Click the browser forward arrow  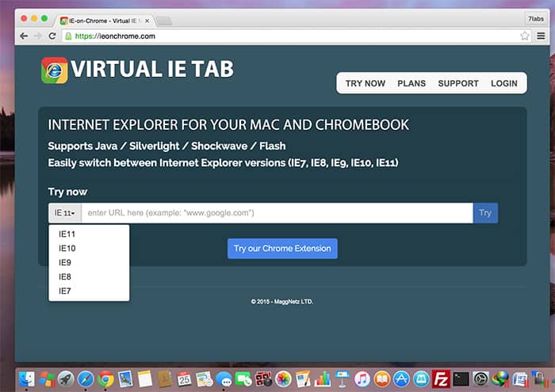[x=37, y=36]
